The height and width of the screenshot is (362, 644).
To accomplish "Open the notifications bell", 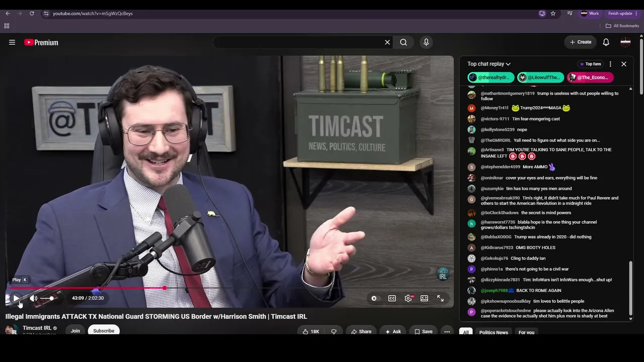I will click(x=606, y=42).
